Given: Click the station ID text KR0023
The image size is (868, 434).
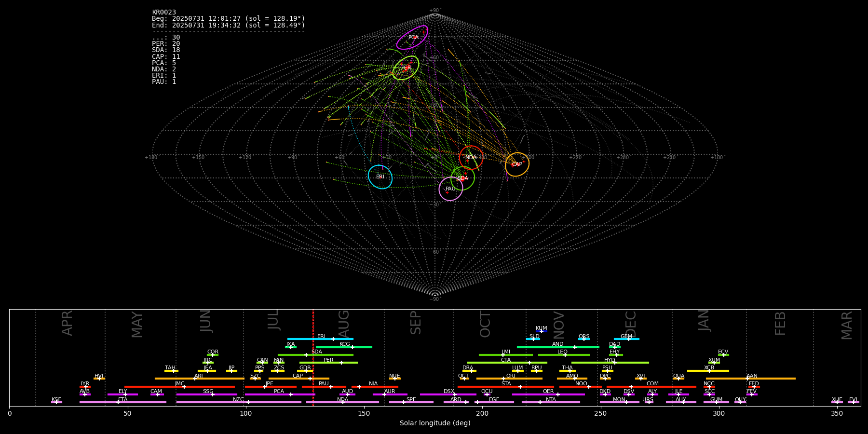Looking at the screenshot, I should pos(164,12).
